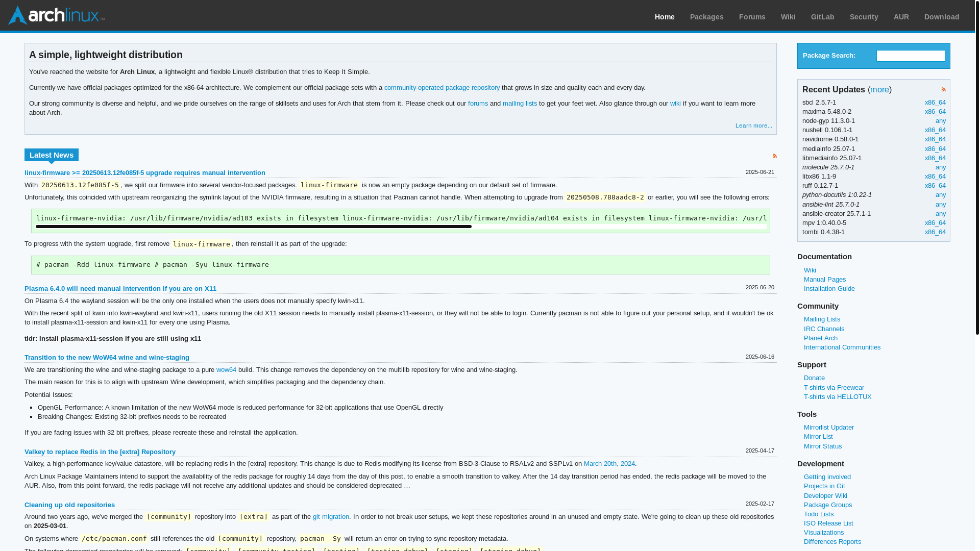The height and width of the screenshot is (551, 980).
Task: Click the 'more' link beside Recent Updates
Action: 879,89
